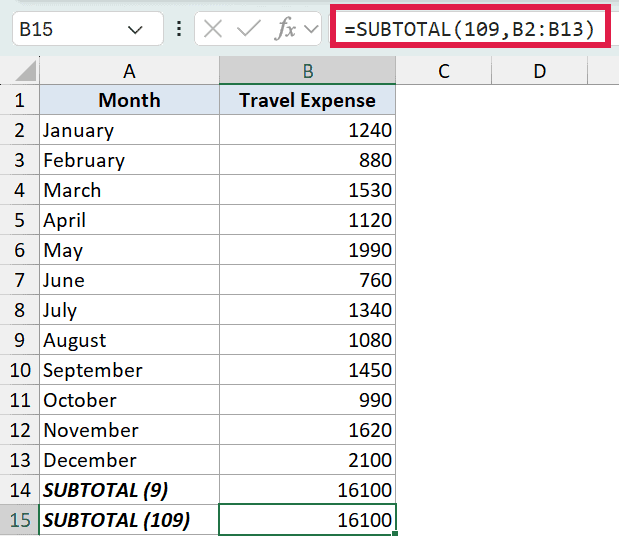The width and height of the screenshot is (619, 536).
Task: Select the May cell
Action: tap(129, 250)
